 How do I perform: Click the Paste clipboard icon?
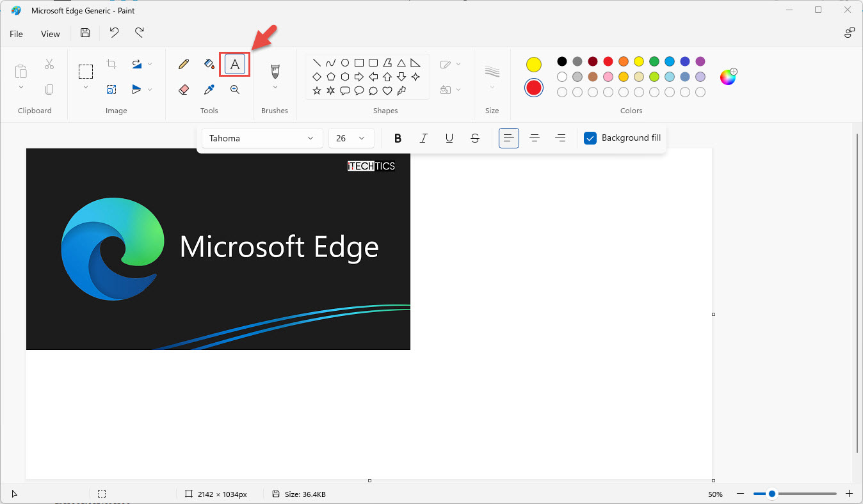[21, 71]
